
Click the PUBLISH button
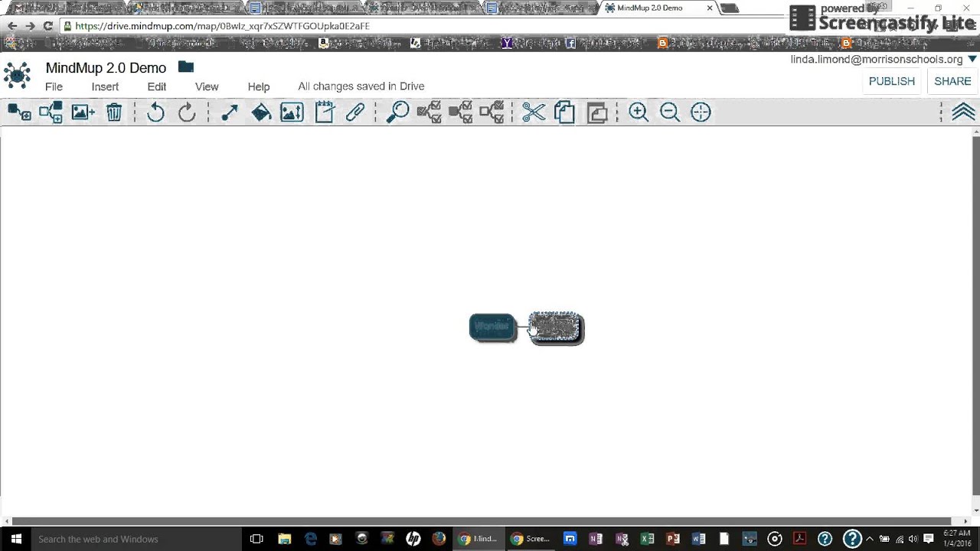coord(892,81)
